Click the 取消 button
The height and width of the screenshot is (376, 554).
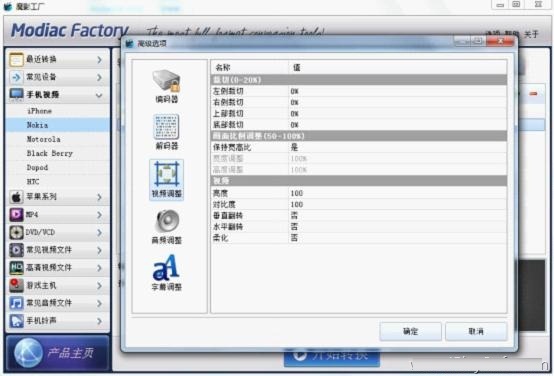476,331
